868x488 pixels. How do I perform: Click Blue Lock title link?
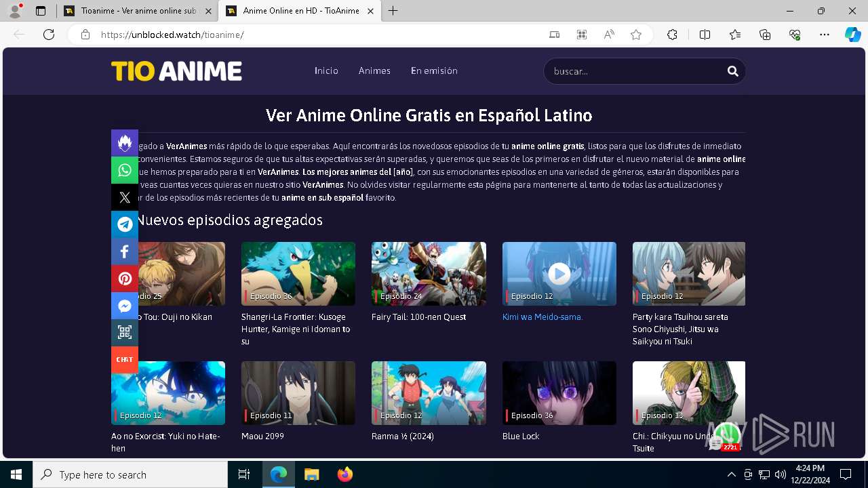pos(521,436)
